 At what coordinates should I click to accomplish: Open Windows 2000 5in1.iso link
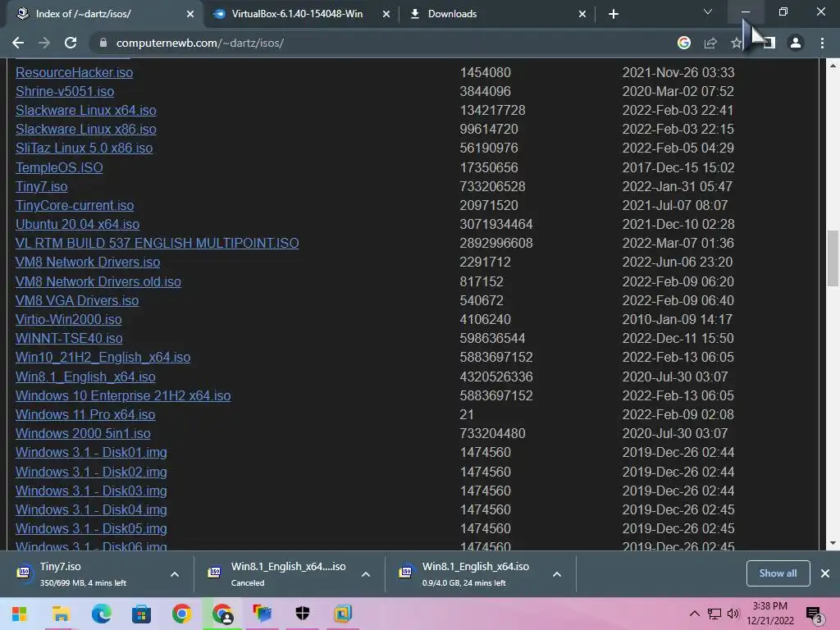click(83, 433)
